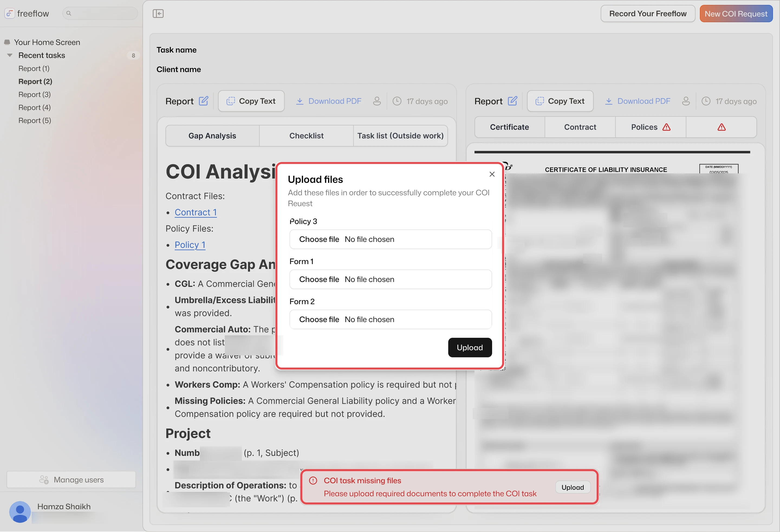Click user icon in left report header
Screen dimensions: 780x532
pyautogui.click(x=377, y=101)
